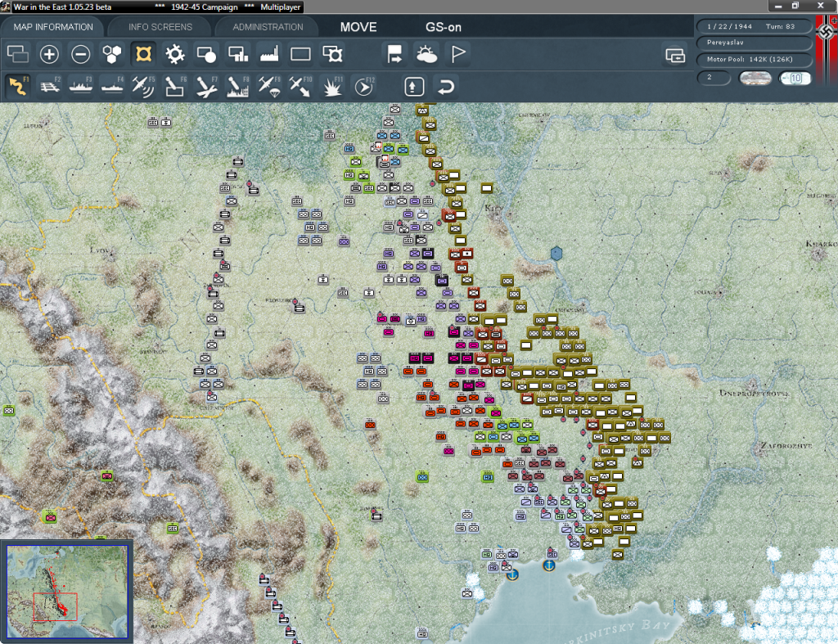
Task: Click the rectangle-with-circle overlay icon
Action: 206,54
